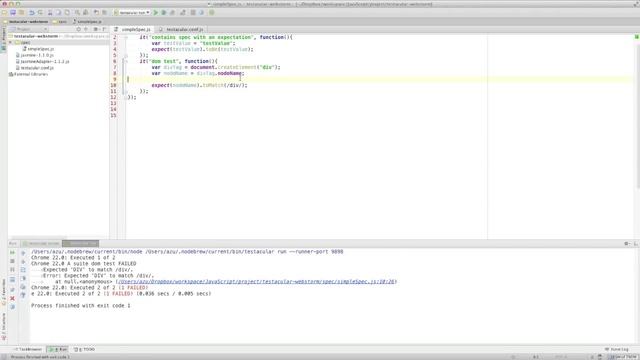Open simpleSpec.js:10:26 link in console

[256, 282]
